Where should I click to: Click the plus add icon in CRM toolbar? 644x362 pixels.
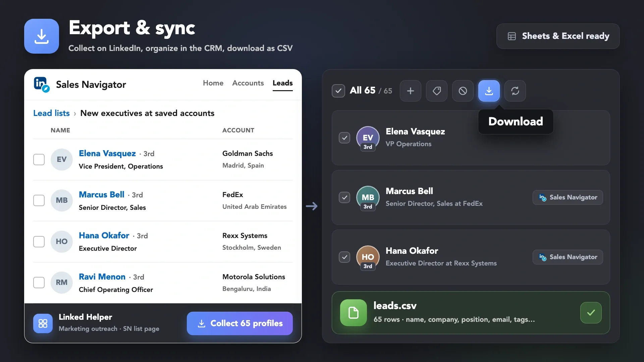click(411, 91)
